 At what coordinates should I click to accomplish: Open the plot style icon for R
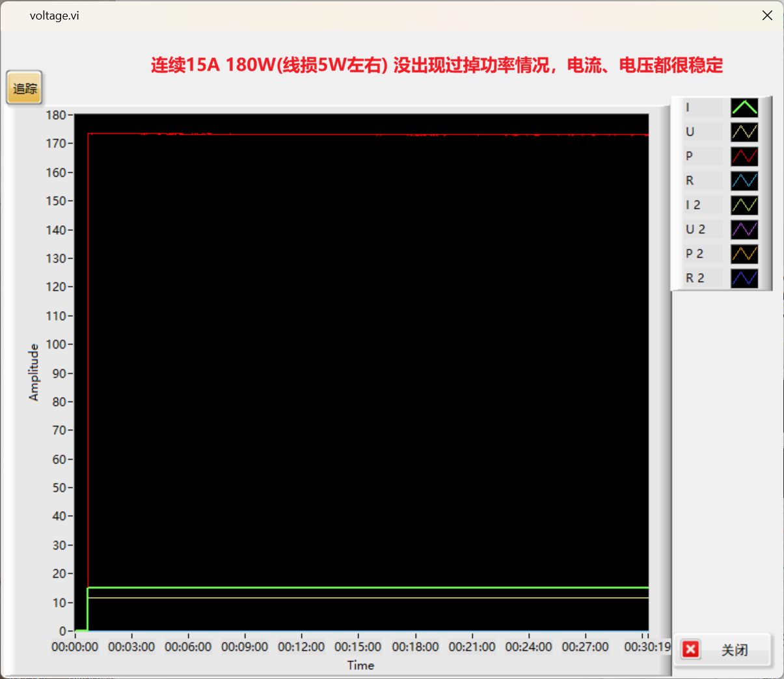point(744,181)
